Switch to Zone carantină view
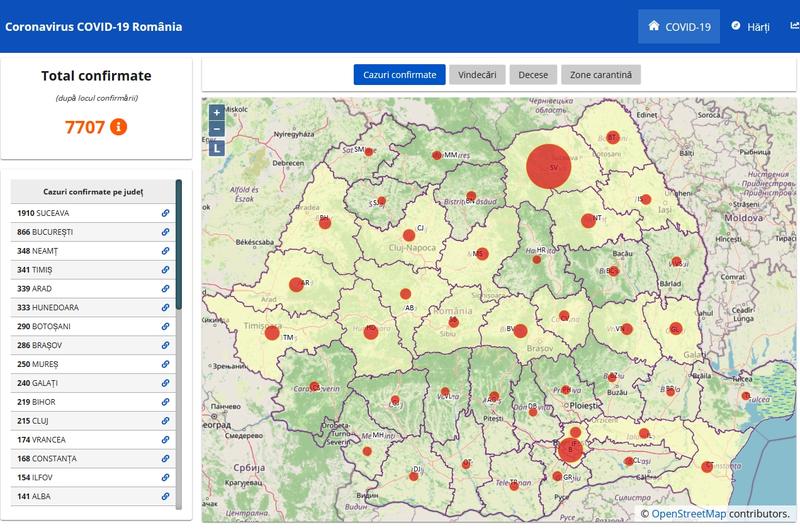The height and width of the screenshot is (530, 800). (x=601, y=75)
